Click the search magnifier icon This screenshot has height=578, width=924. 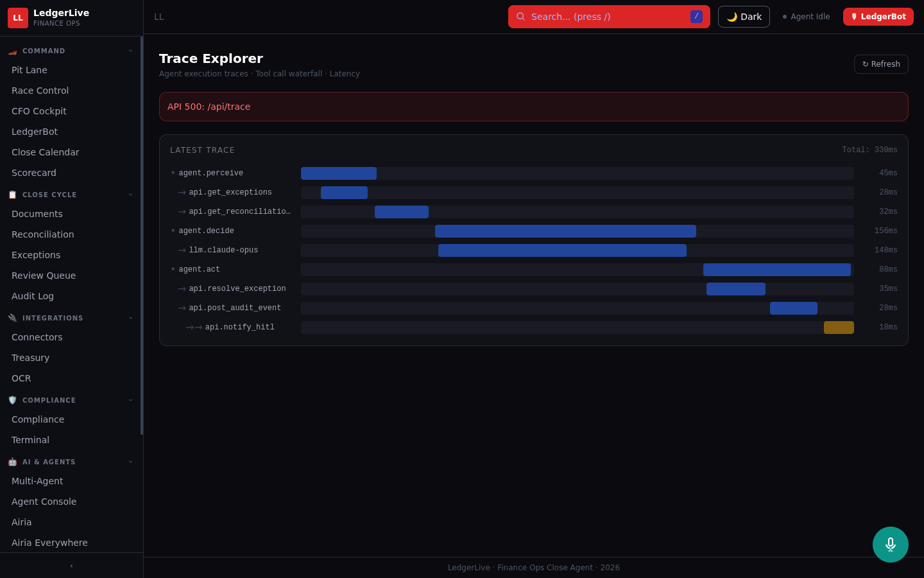point(520,17)
